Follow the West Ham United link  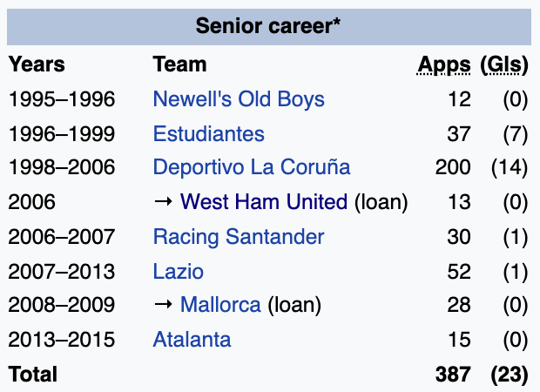pyautogui.click(x=263, y=202)
